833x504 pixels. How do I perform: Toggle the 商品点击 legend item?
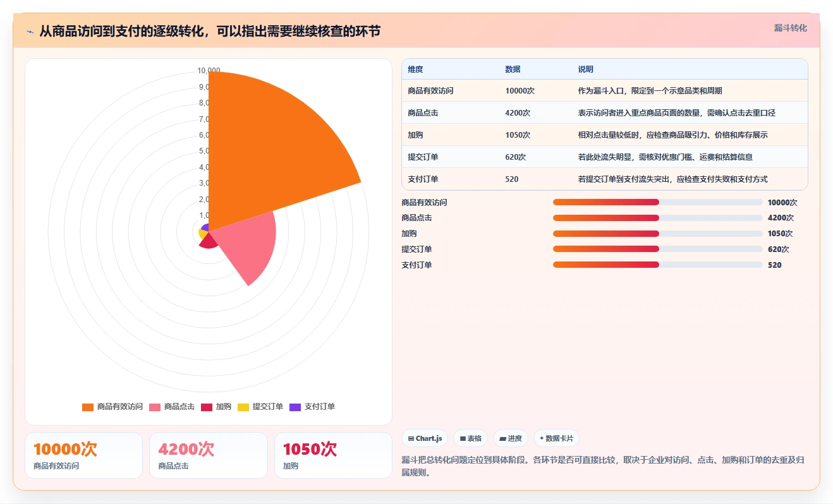click(172, 407)
